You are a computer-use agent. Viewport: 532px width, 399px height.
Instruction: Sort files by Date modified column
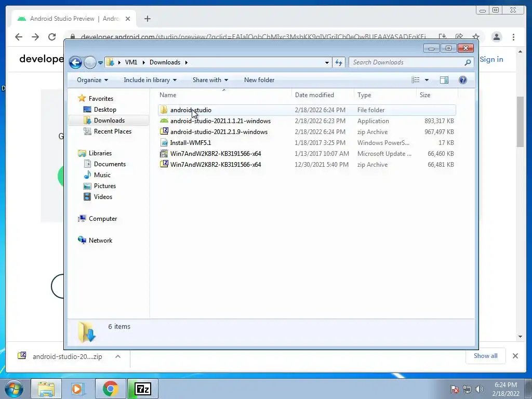tap(323, 95)
